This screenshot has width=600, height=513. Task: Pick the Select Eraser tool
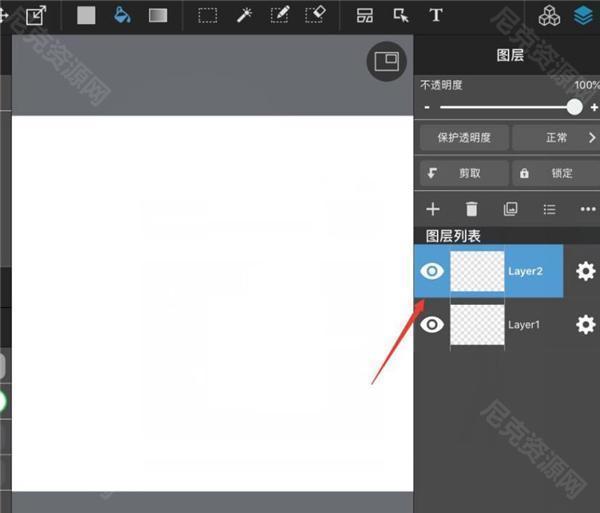315,15
